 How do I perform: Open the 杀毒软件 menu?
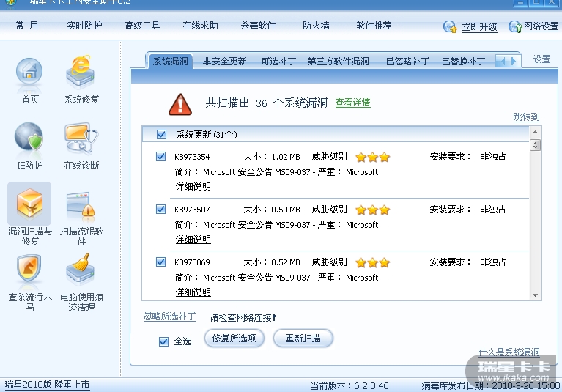[258, 26]
